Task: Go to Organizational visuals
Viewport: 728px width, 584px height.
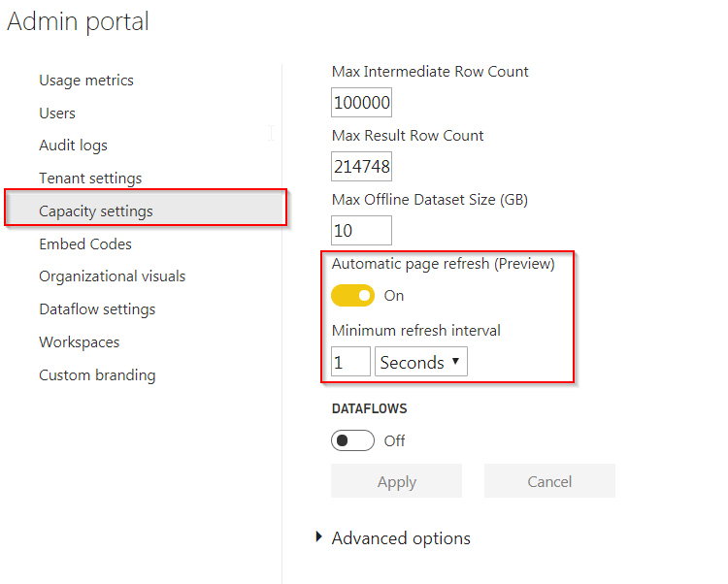Action: 113,276
